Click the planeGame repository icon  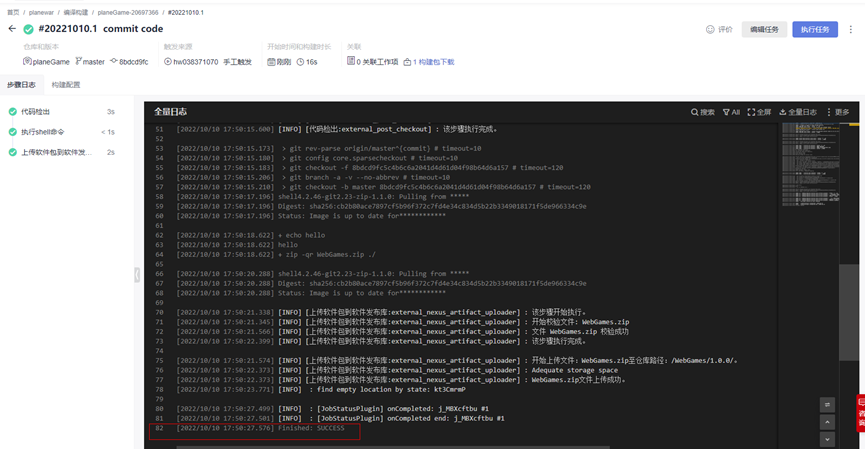click(26, 61)
